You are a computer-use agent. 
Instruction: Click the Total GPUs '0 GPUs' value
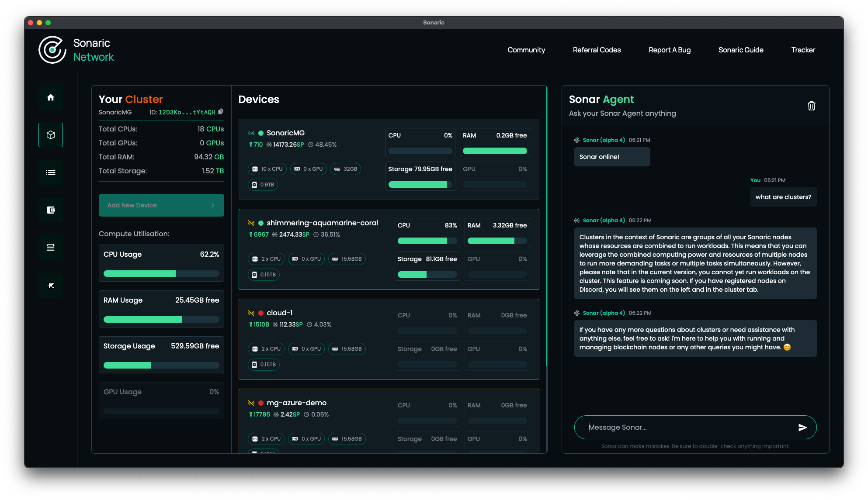[212, 143]
